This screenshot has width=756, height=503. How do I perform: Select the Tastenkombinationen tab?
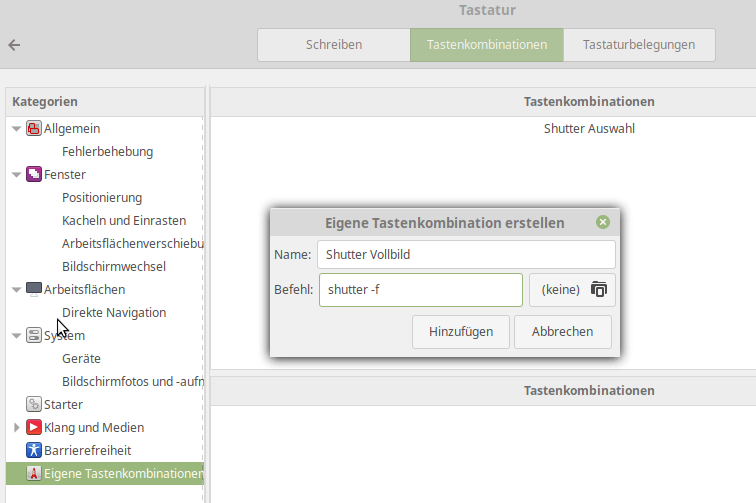click(x=486, y=45)
